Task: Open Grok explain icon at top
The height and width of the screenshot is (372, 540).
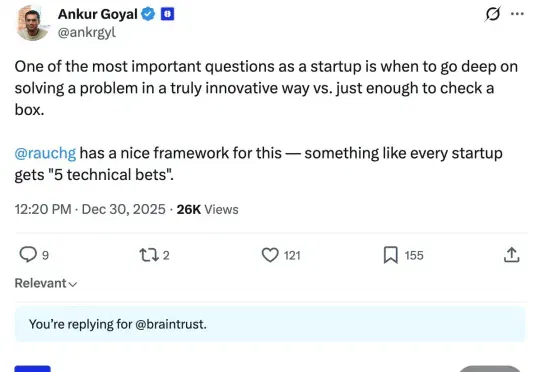Action: pos(493,14)
